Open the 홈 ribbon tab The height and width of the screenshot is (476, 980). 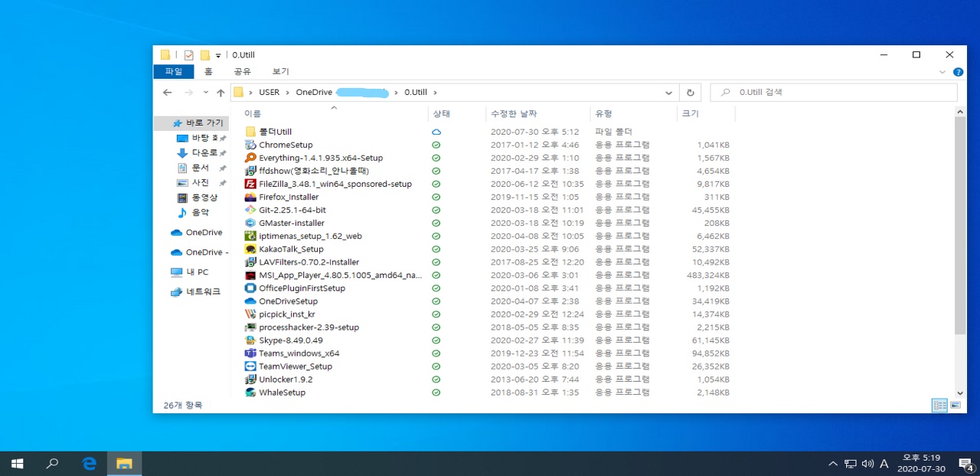(208, 72)
